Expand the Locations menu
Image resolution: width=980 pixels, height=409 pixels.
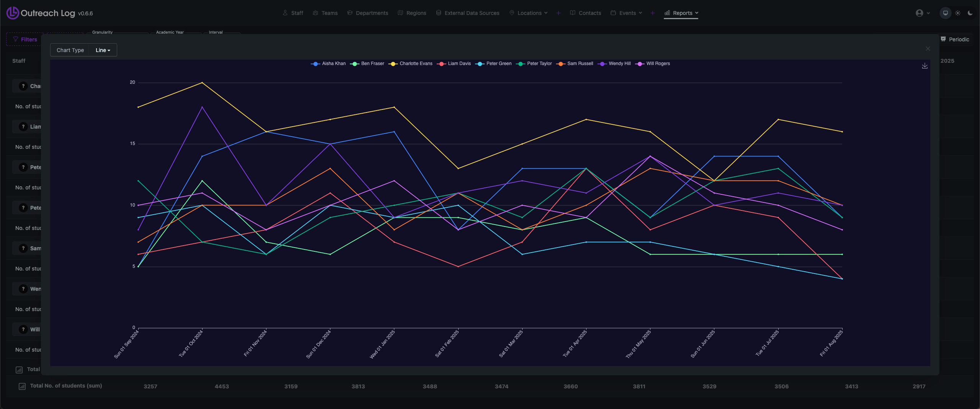click(x=529, y=13)
